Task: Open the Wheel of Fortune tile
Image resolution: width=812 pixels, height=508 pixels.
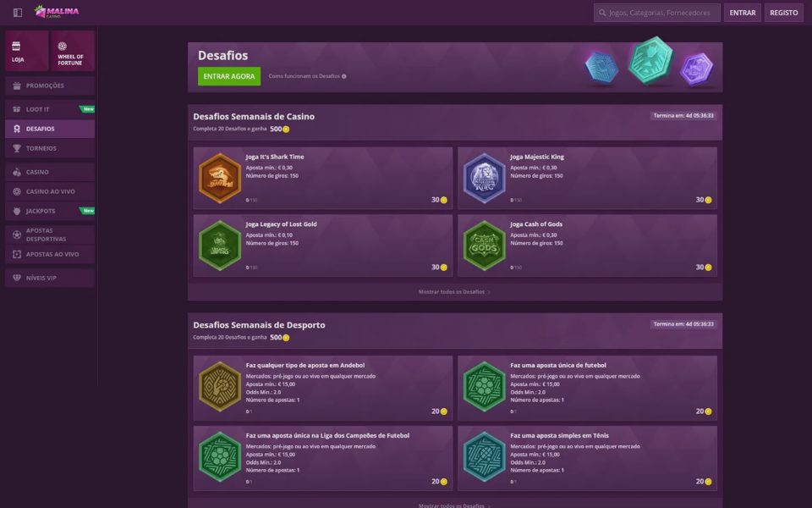Action: [73, 51]
